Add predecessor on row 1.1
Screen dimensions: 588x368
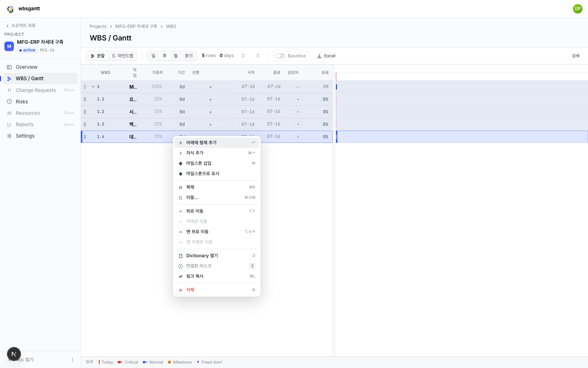[211, 99]
